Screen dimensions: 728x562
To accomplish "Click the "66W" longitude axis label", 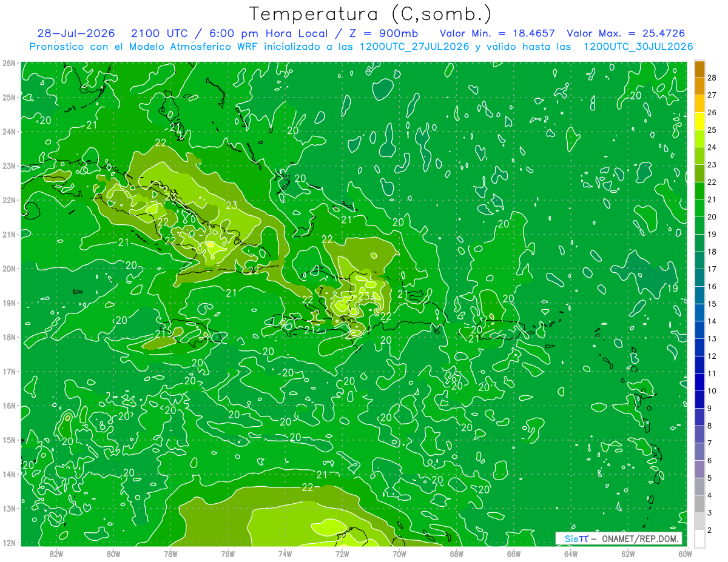I will tap(514, 554).
